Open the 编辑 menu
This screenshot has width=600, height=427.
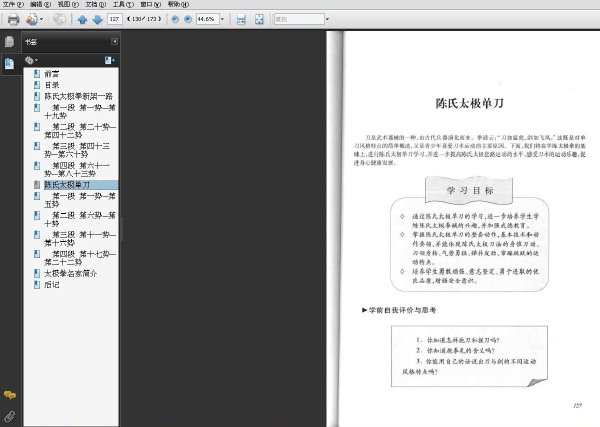[41, 4]
